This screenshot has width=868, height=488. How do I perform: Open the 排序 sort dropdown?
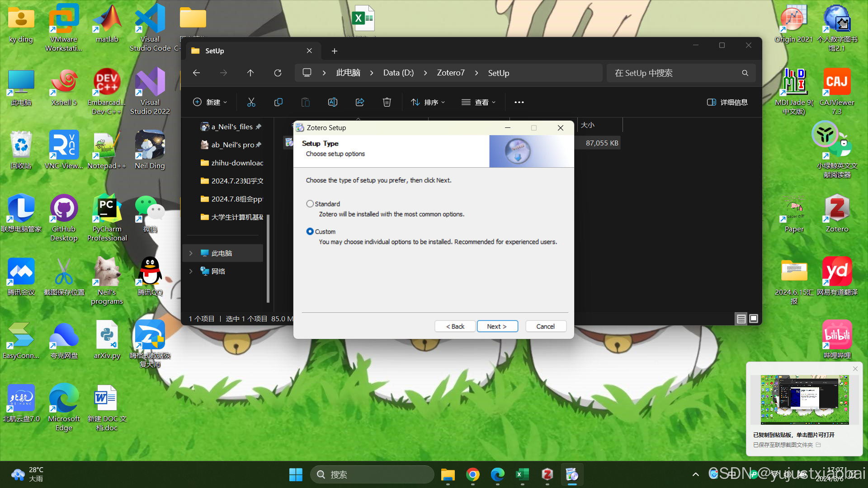(428, 102)
